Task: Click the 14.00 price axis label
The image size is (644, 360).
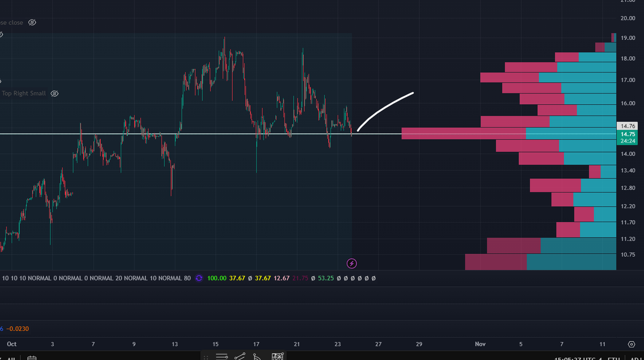Action: [x=628, y=154]
